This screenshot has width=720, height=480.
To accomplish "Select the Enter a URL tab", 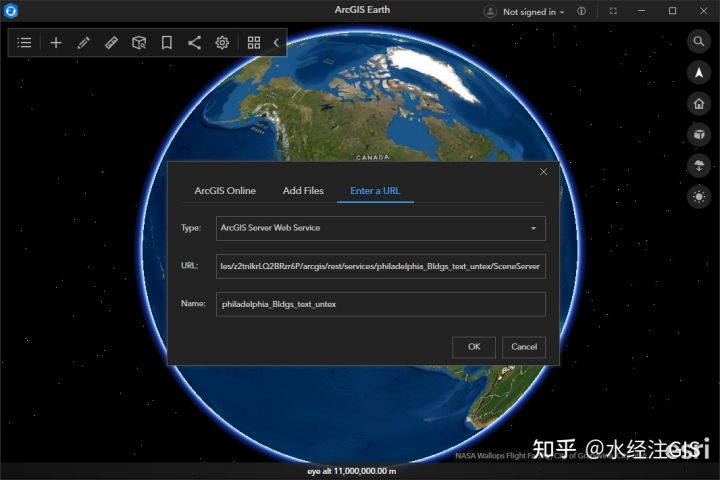I will [x=375, y=191].
